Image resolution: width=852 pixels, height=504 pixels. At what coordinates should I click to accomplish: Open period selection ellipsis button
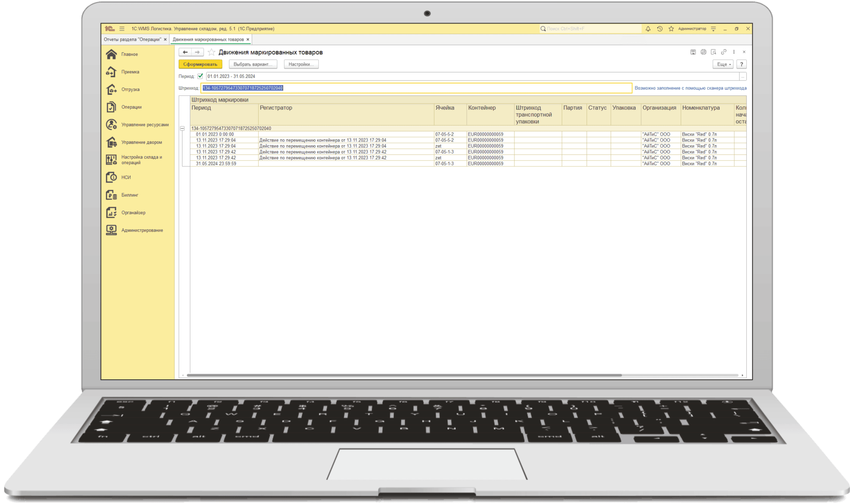point(742,76)
